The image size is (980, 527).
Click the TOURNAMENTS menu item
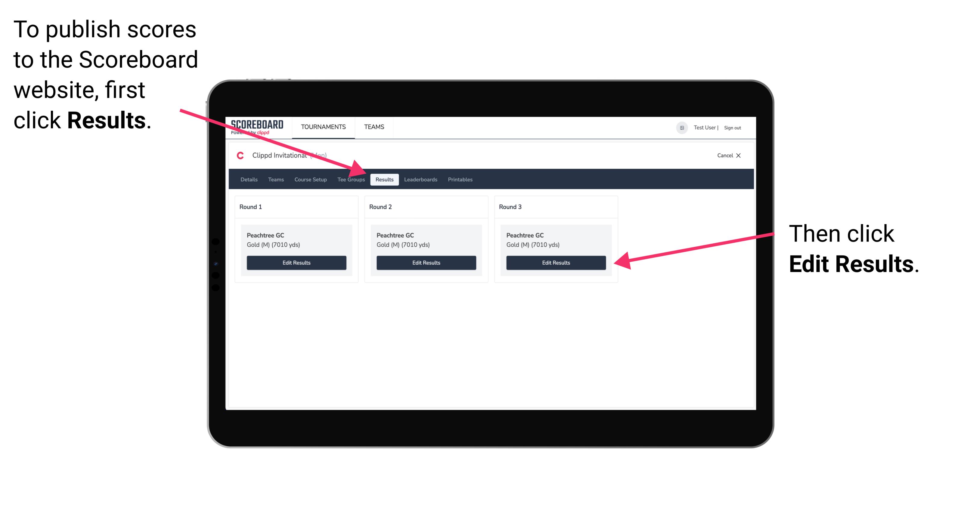tap(322, 127)
